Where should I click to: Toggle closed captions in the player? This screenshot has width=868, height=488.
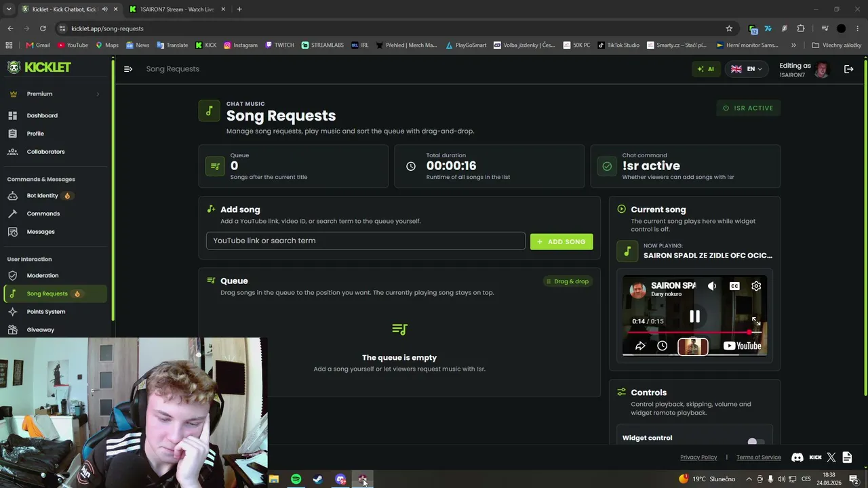(x=734, y=286)
